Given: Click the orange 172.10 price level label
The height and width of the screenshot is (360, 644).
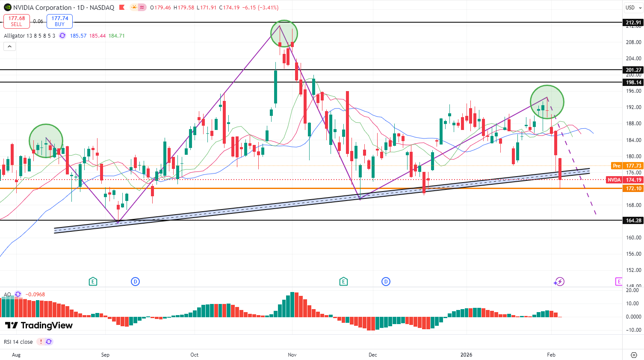Looking at the screenshot, I should [633, 188].
